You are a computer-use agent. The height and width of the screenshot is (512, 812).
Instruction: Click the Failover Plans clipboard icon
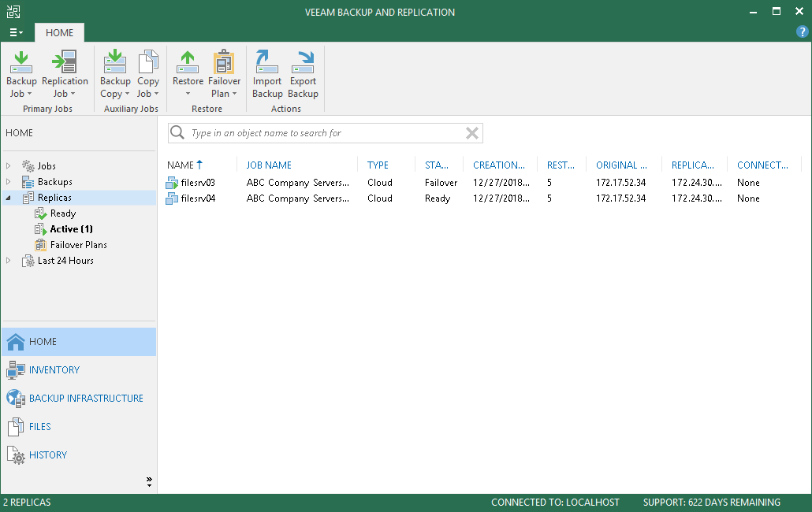pyautogui.click(x=40, y=245)
